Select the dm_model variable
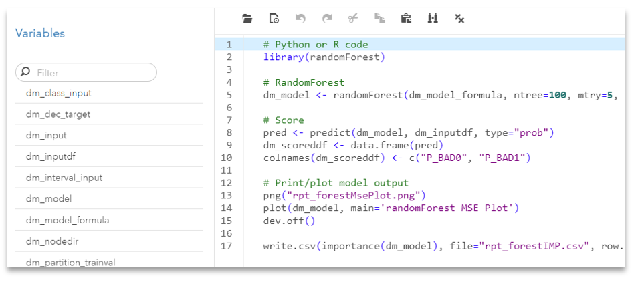 (x=49, y=198)
